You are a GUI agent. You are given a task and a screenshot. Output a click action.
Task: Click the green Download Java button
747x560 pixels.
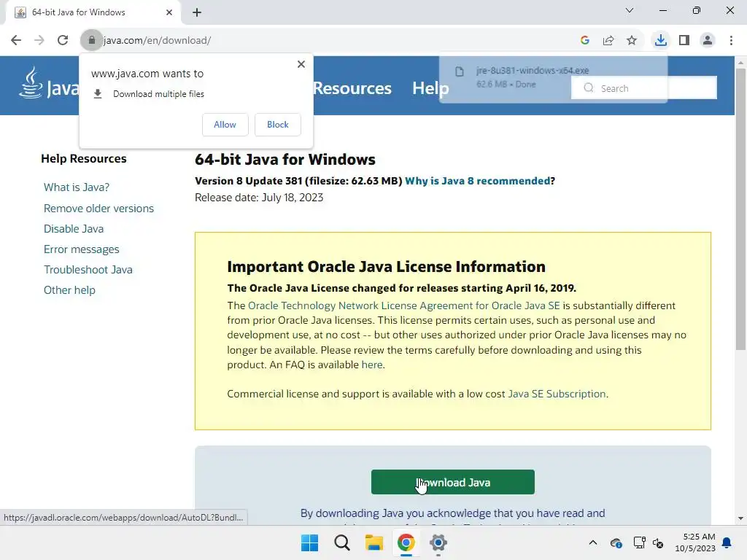click(x=452, y=483)
